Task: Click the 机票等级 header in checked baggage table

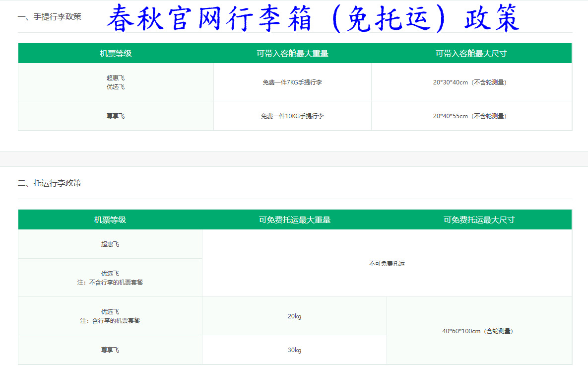Action: (x=110, y=220)
